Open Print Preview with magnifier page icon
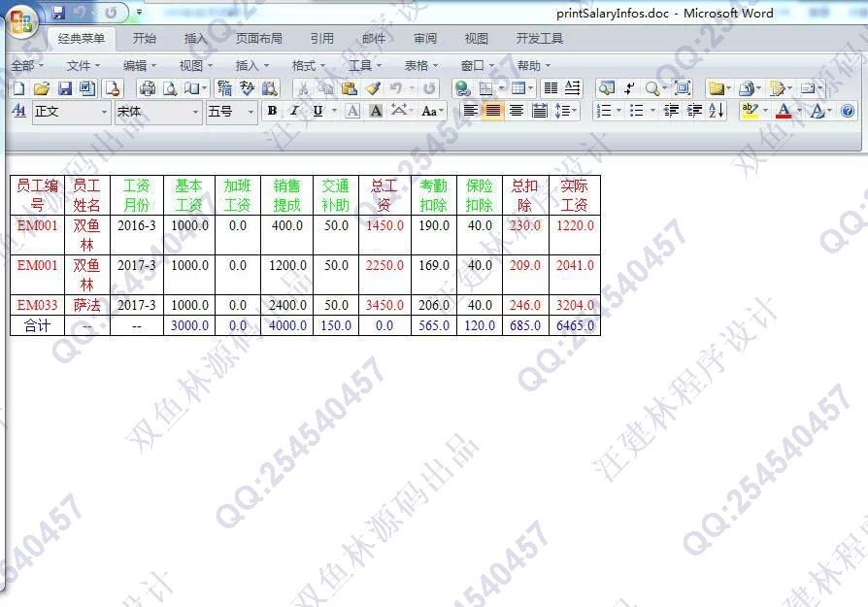 click(x=169, y=88)
